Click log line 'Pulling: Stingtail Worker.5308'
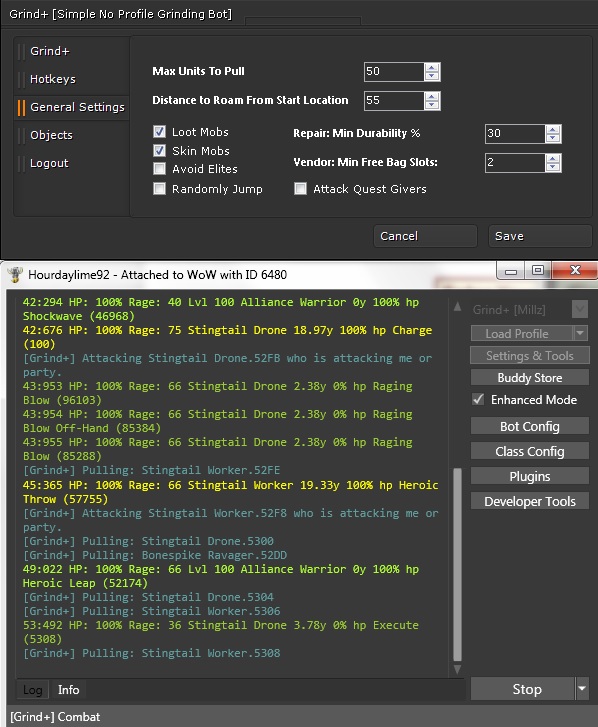The height and width of the screenshot is (727, 598). point(152,653)
